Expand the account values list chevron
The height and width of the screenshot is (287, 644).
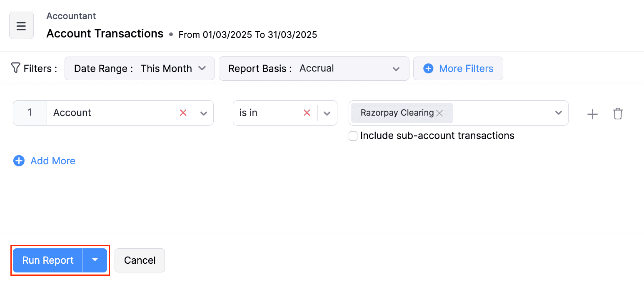[x=558, y=112]
